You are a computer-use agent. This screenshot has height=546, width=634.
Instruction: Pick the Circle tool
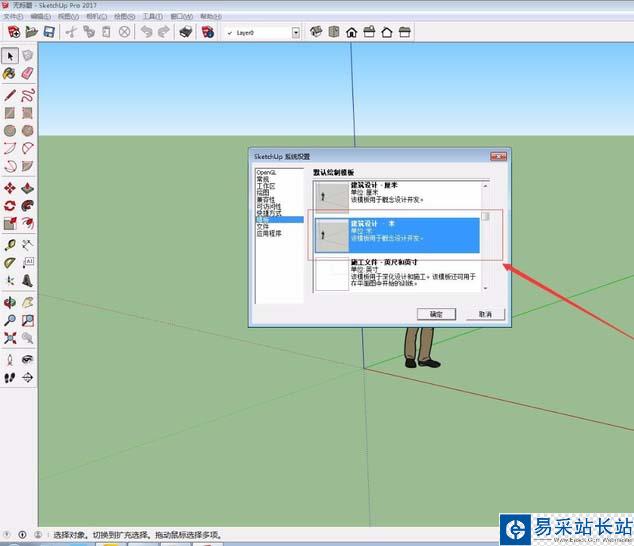coord(10,131)
